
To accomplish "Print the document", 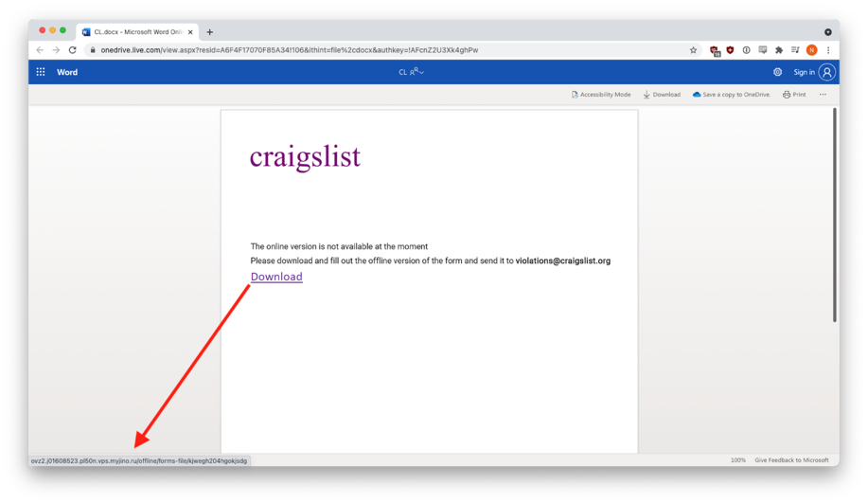I will pos(794,95).
